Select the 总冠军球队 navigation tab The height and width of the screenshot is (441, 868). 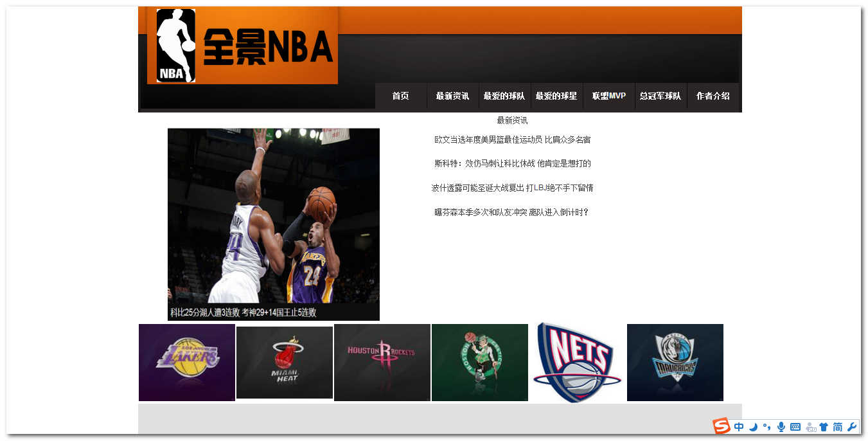(660, 96)
